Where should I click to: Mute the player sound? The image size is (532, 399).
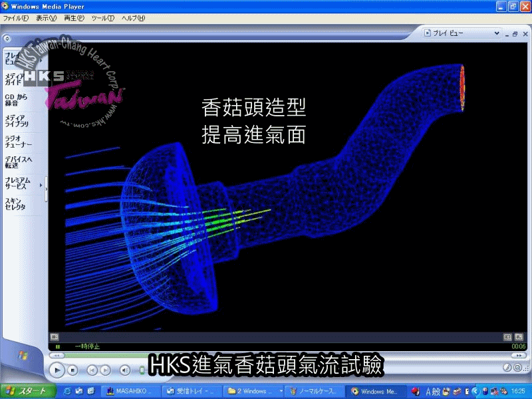pyautogui.click(x=125, y=370)
